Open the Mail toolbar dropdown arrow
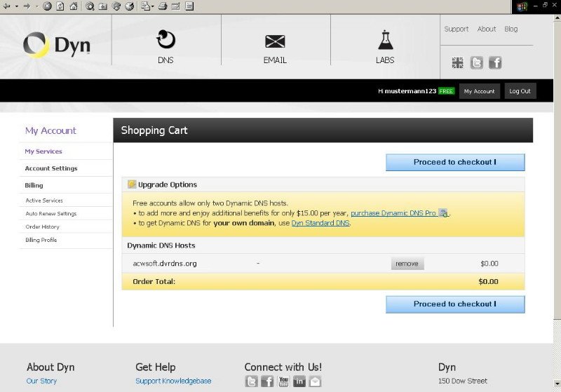 (152, 6)
